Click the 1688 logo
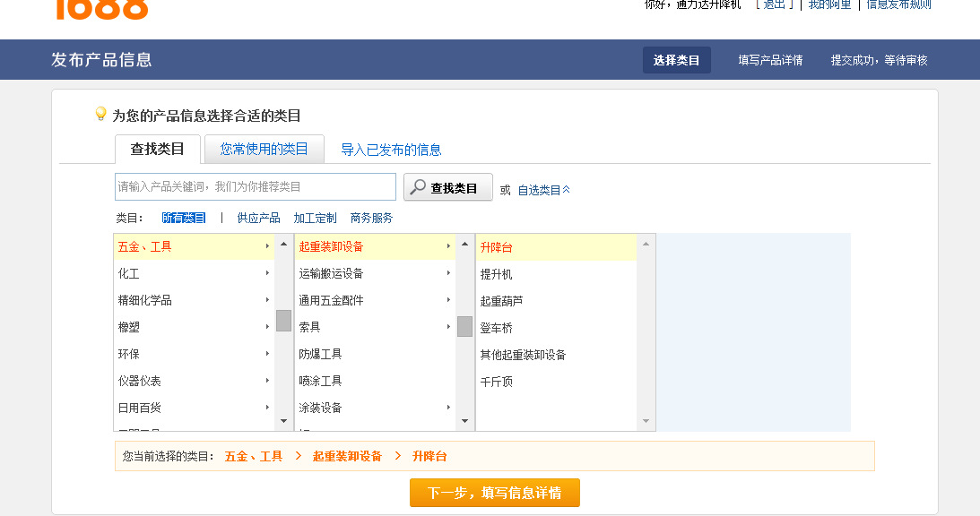This screenshot has width=980, height=516. point(100,8)
